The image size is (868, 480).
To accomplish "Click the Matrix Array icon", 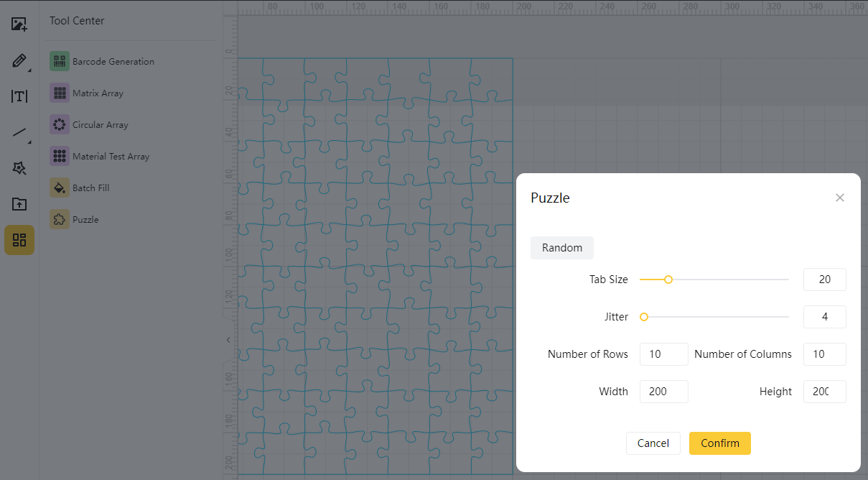I will tap(60, 93).
